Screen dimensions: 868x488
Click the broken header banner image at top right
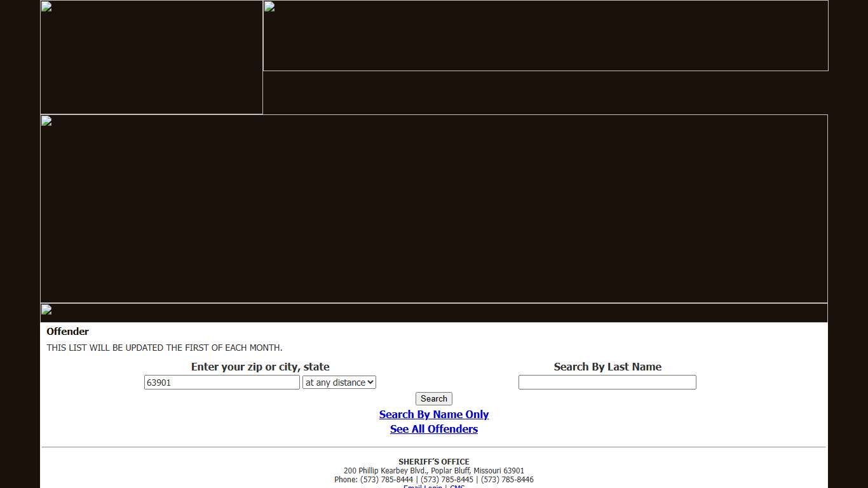[545, 36]
